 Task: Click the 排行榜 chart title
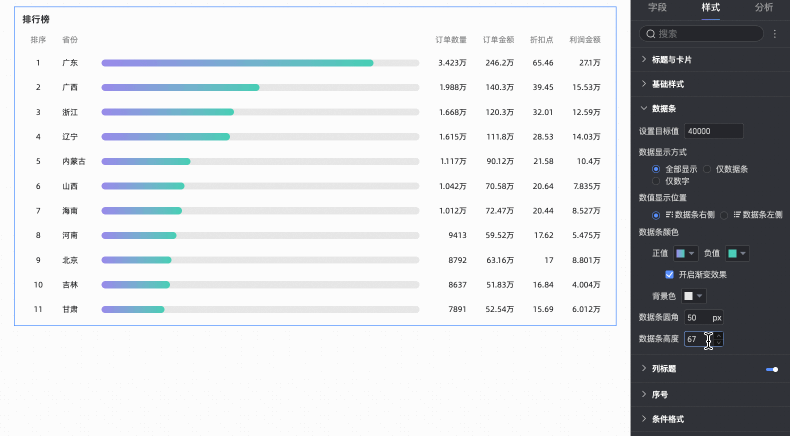[x=36, y=20]
